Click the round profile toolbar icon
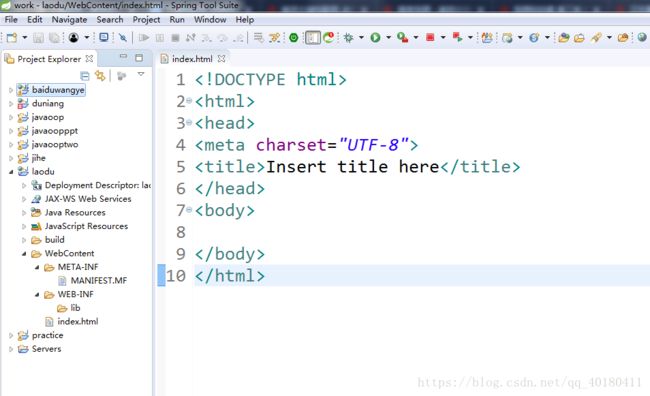Screen dimensions: 650x396 coord(74,38)
